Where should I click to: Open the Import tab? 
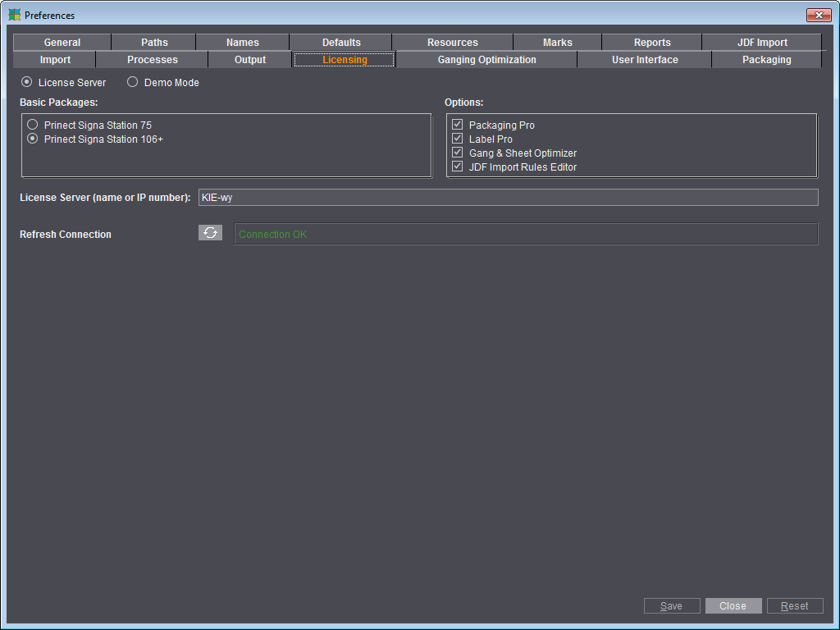(55, 59)
